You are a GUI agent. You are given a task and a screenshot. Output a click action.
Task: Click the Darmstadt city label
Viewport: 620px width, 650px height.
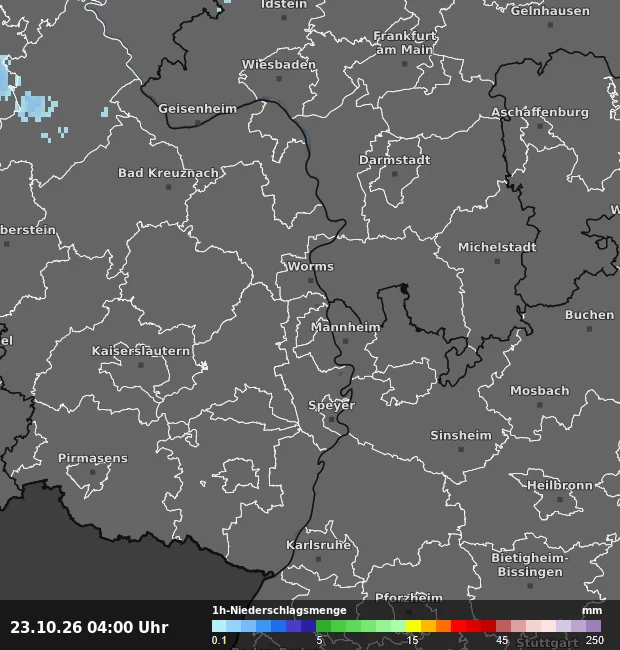point(395,160)
